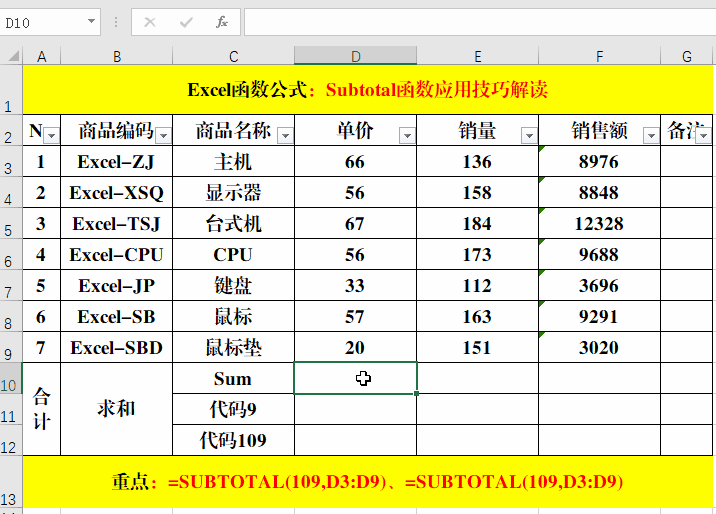Click unit price cell '20'
Image resolution: width=716 pixels, height=514 pixels.
coord(355,348)
